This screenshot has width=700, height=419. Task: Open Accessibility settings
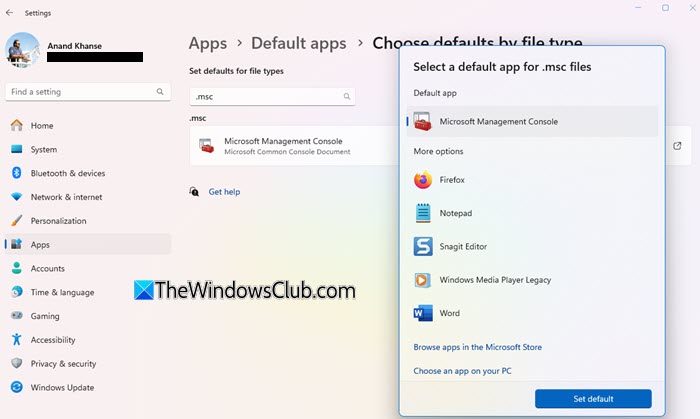pos(88,340)
